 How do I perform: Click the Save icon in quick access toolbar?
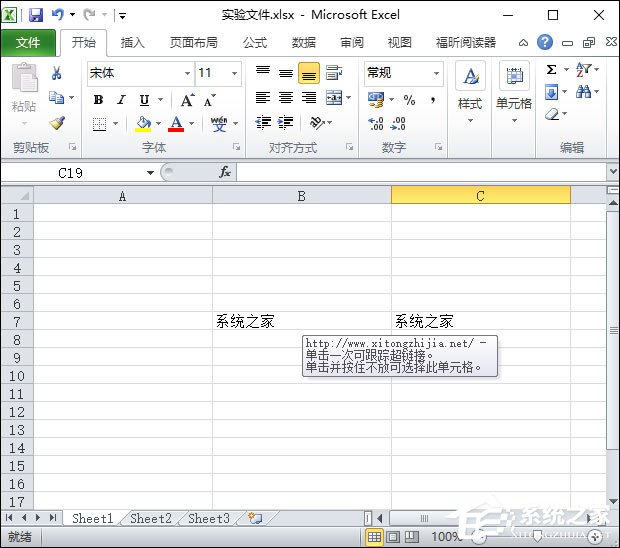(36, 15)
